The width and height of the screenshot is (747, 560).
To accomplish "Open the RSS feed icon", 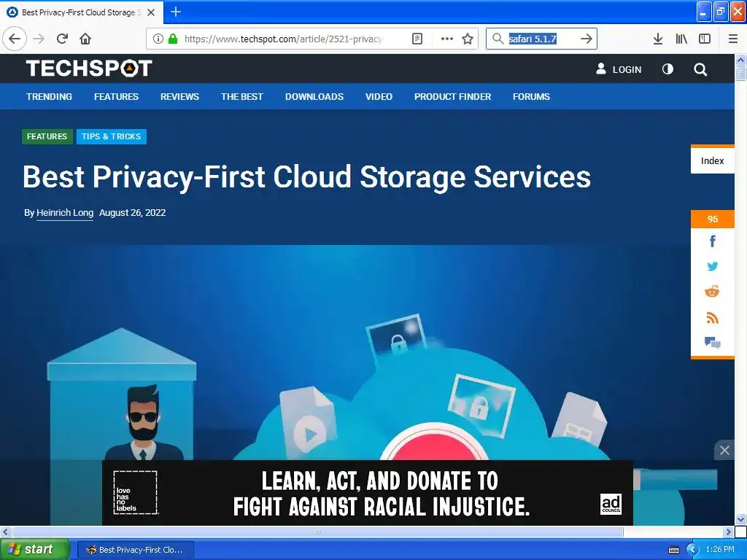I will (712, 318).
